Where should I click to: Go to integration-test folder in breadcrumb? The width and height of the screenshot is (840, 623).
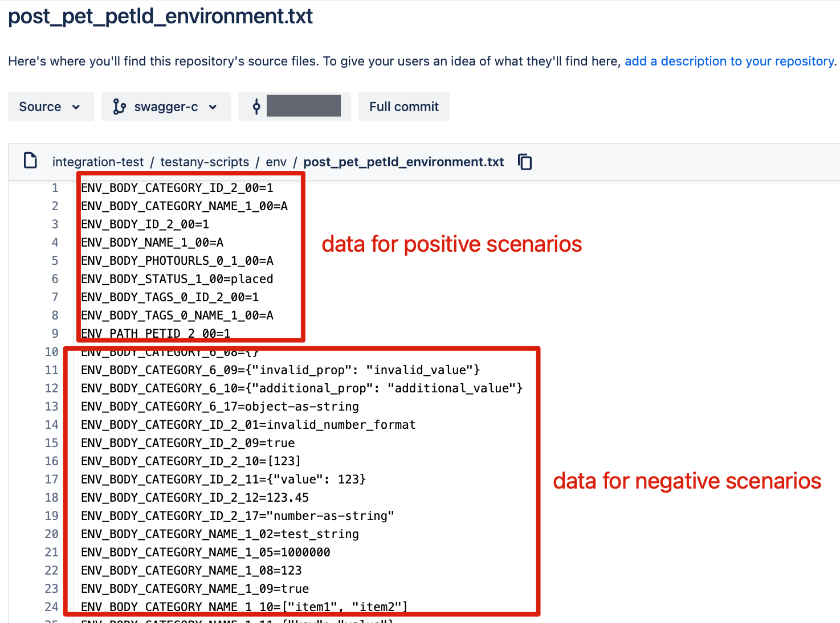click(98, 162)
